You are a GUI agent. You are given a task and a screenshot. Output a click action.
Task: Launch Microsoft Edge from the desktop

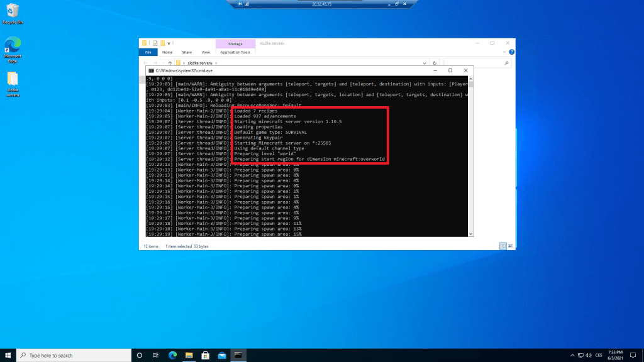point(13,50)
